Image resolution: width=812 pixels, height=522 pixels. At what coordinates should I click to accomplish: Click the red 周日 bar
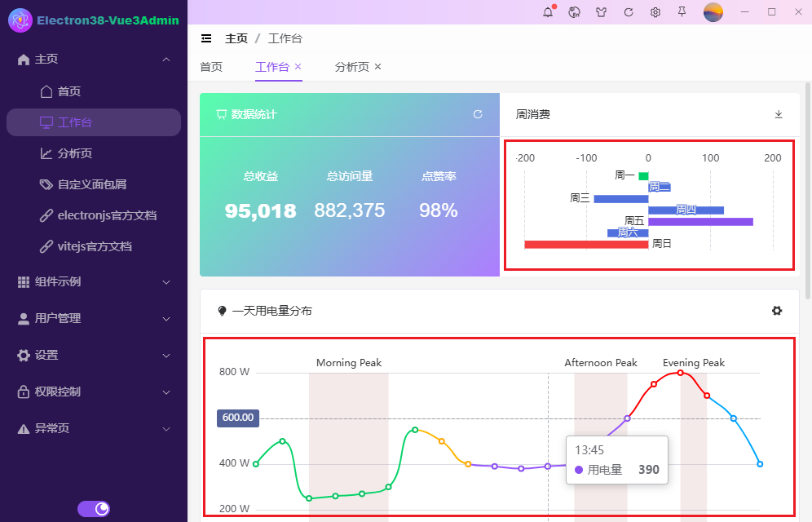click(x=586, y=245)
